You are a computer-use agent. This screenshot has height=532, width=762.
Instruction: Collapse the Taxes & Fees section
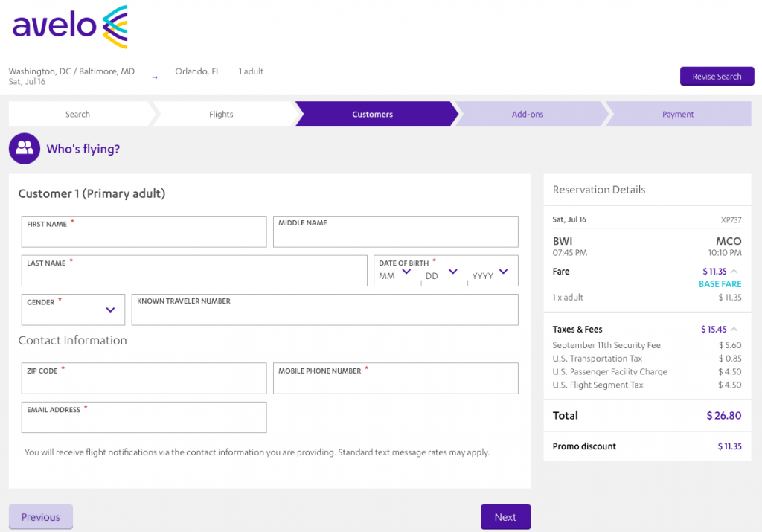(x=734, y=330)
